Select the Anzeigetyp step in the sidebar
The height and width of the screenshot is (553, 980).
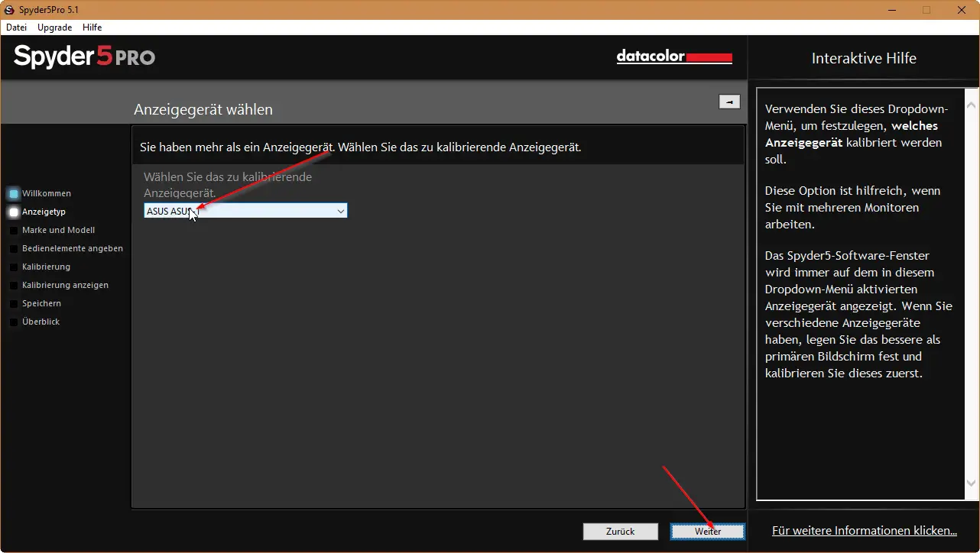click(44, 212)
